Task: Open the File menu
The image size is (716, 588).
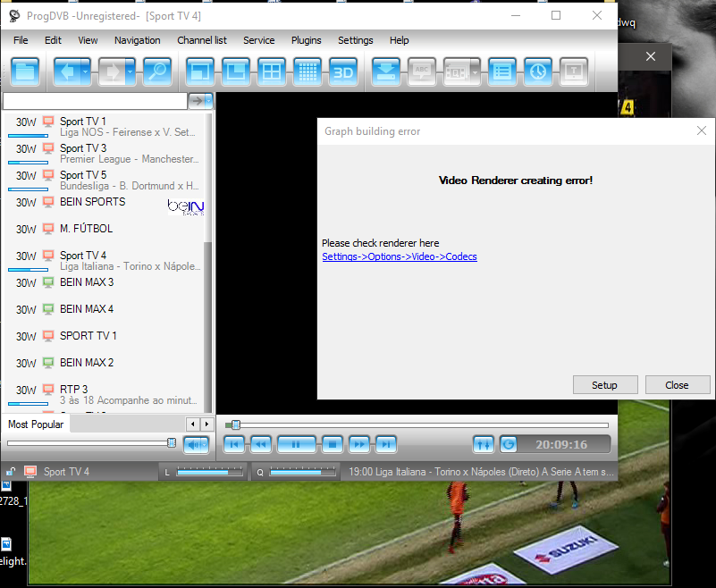Action: tap(21, 40)
